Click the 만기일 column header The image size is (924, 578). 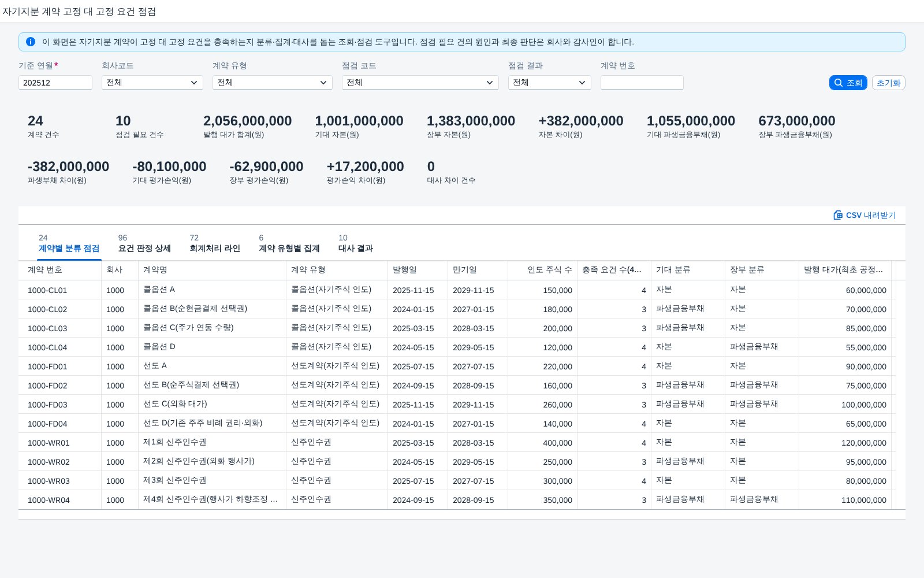[478, 270]
